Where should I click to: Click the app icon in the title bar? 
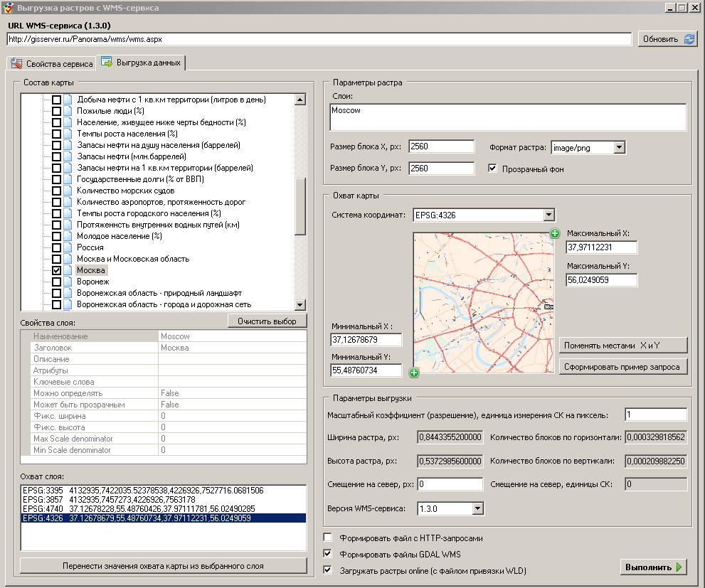point(8,8)
